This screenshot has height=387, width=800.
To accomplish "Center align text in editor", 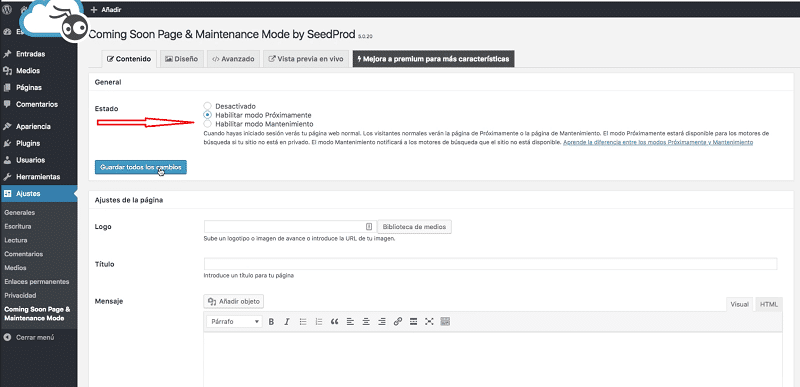I will 366,322.
